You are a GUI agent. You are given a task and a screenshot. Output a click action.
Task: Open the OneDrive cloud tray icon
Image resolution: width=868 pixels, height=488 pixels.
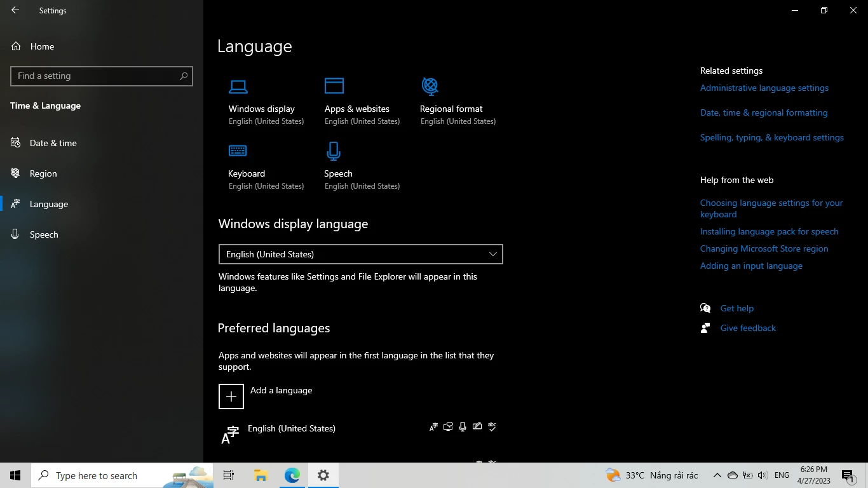pyautogui.click(x=733, y=475)
